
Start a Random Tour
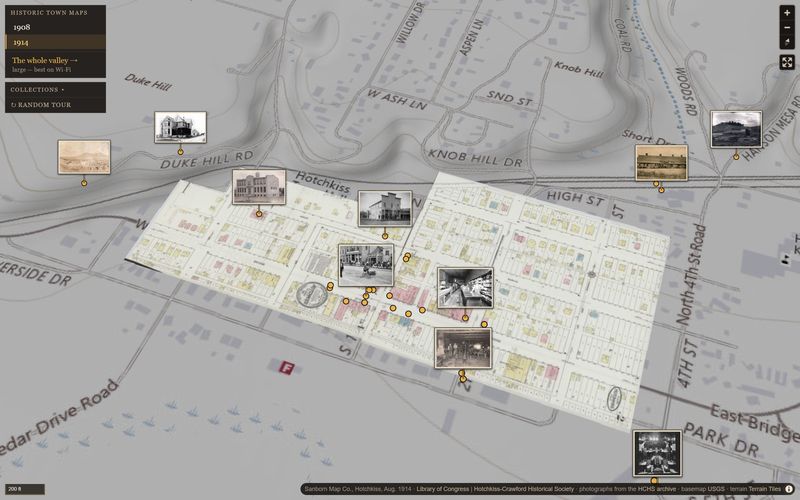coord(55,105)
